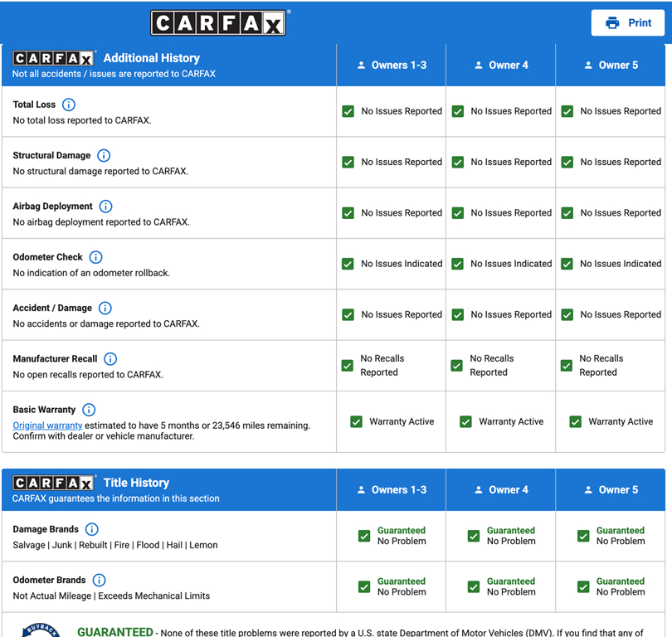Click the Odometer Brands info icon
The image size is (672, 637).
click(99, 581)
